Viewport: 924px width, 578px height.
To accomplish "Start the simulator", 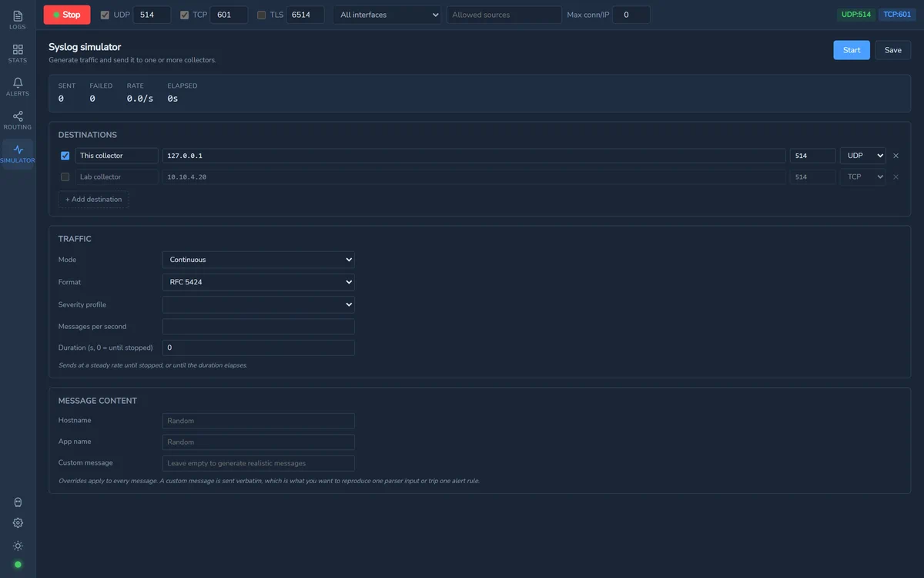I will 852,50.
